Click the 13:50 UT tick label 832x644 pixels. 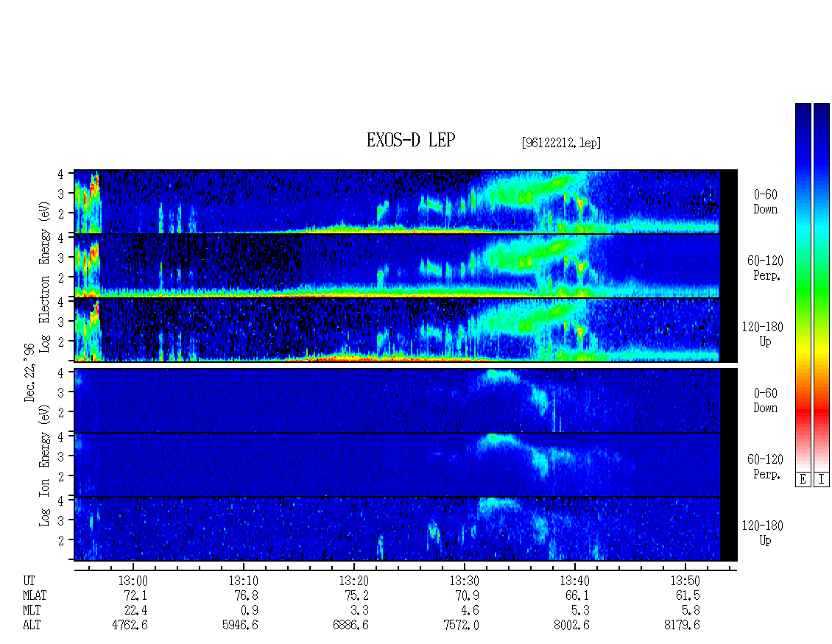(685, 581)
